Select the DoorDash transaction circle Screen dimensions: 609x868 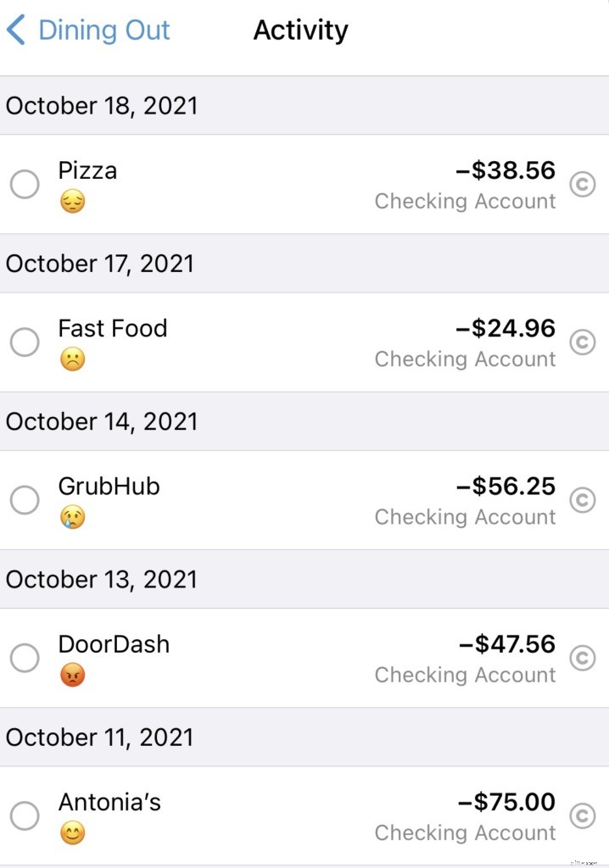click(x=25, y=658)
